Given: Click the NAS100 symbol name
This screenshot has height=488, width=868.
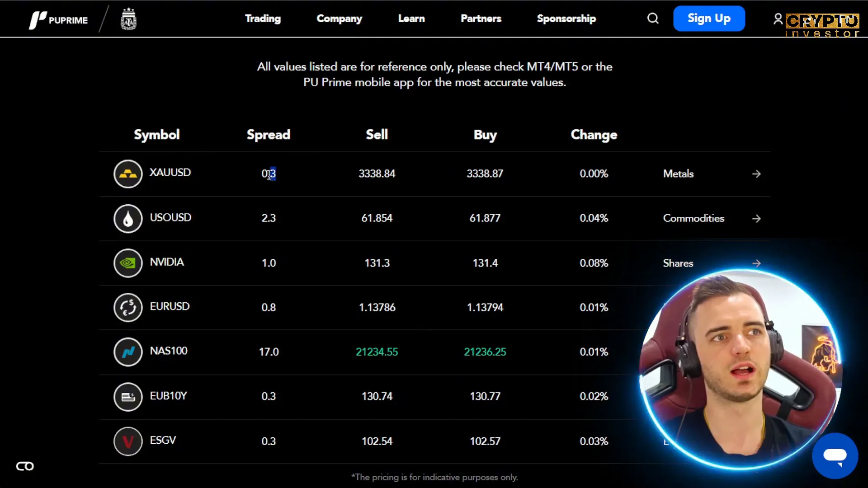Looking at the screenshot, I should 169,351.
